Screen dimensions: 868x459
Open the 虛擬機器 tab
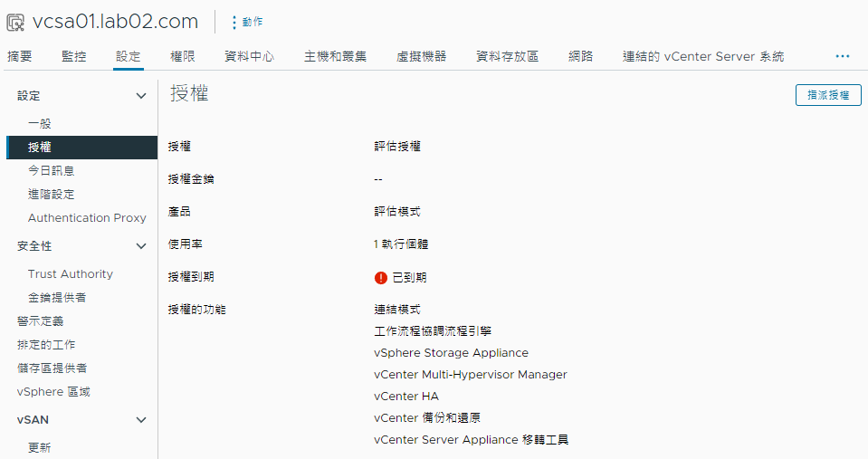tap(421, 56)
